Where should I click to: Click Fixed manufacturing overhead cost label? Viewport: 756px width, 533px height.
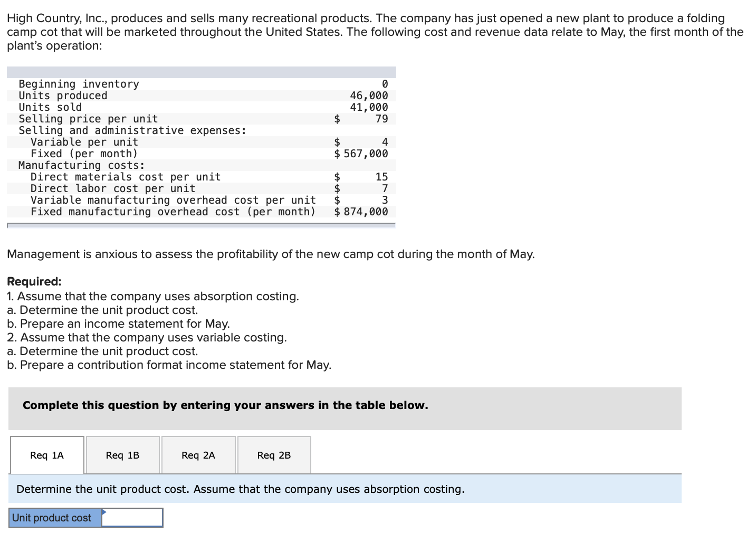point(173,212)
